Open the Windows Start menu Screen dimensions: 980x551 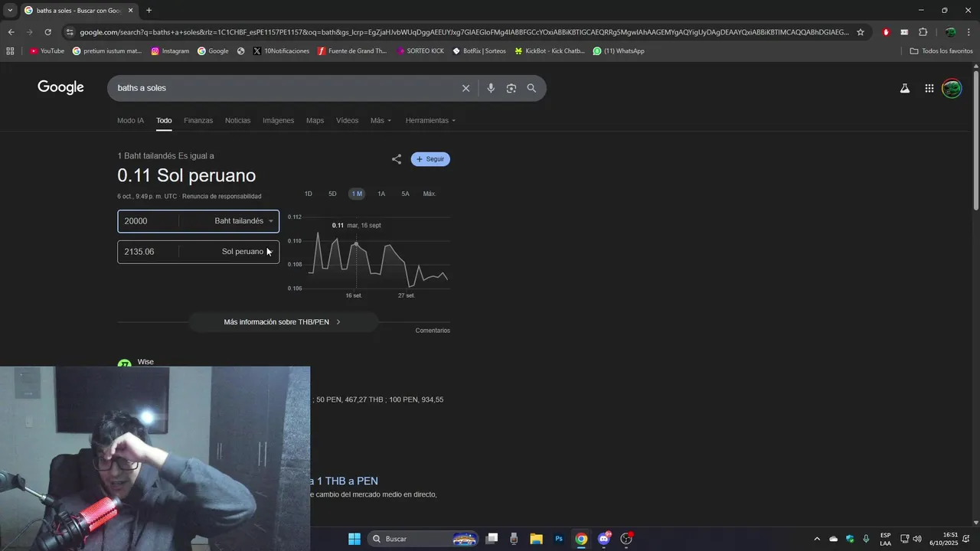[x=354, y=539]
